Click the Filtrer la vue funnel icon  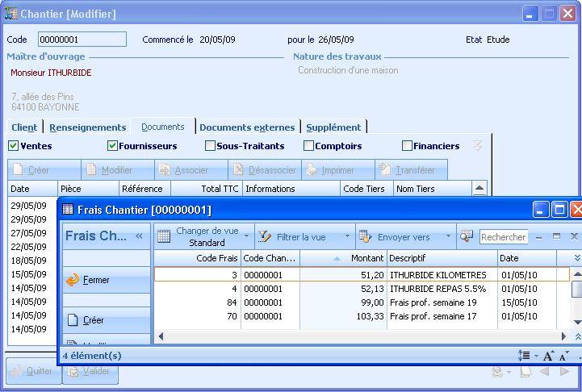click(x=264, y=236)
